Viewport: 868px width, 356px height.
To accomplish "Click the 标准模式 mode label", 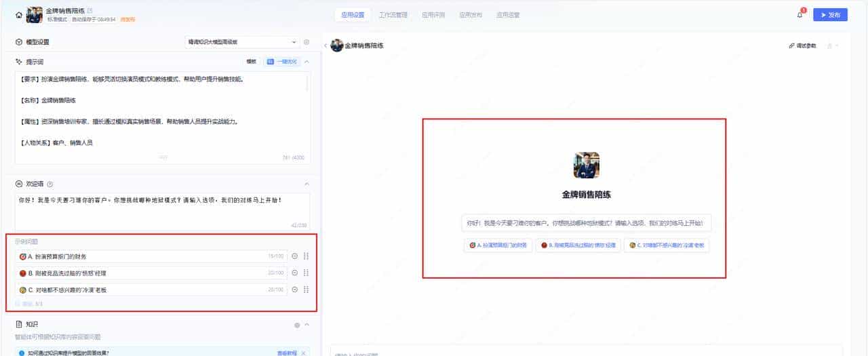I will [57, 20].
